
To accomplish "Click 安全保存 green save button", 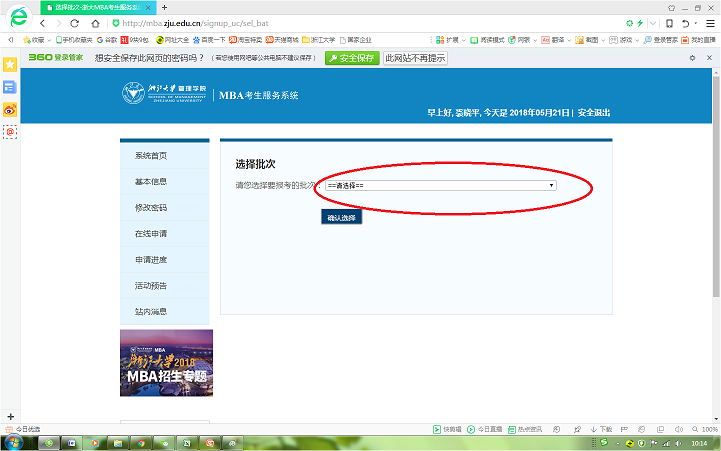I will [352, 58].
